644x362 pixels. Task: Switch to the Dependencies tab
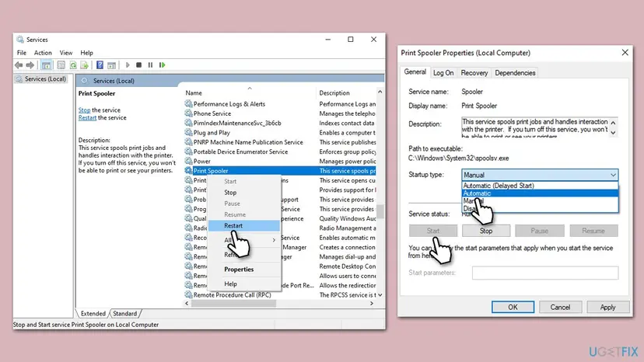(x=515, y=73)
